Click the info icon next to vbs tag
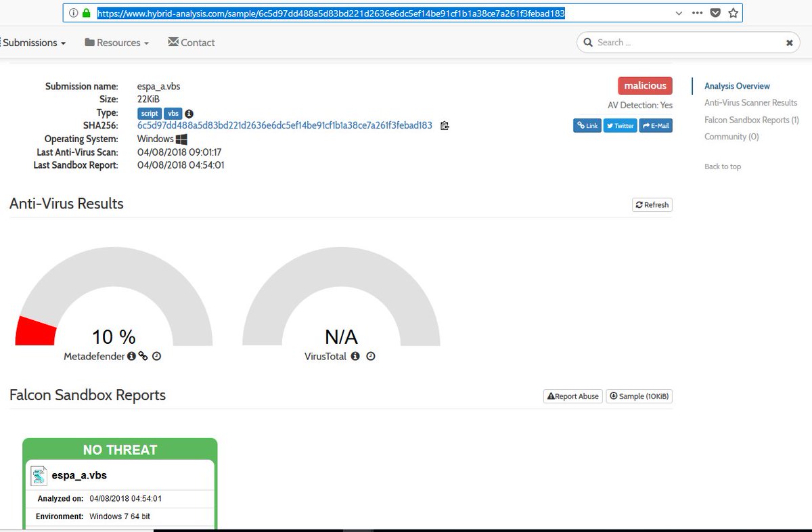The width and height of the screenshot is (812, 532). [x=189, y=114]
